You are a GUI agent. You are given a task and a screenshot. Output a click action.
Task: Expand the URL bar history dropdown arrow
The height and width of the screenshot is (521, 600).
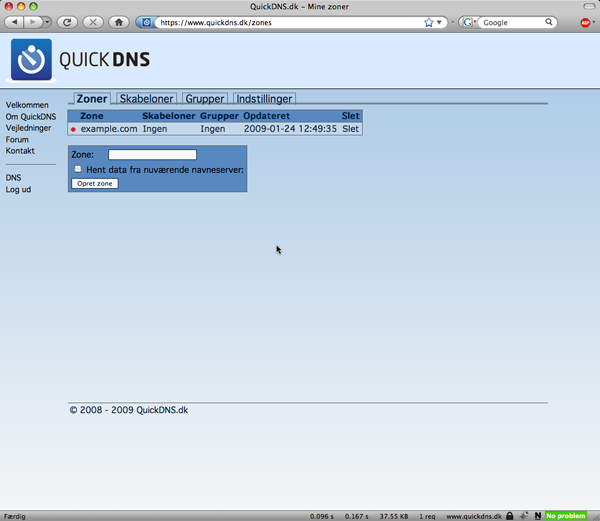(x=439, y=21)
